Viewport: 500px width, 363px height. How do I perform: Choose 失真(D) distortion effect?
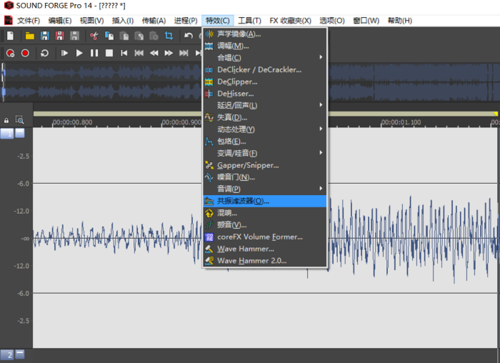tap(265, 117)
